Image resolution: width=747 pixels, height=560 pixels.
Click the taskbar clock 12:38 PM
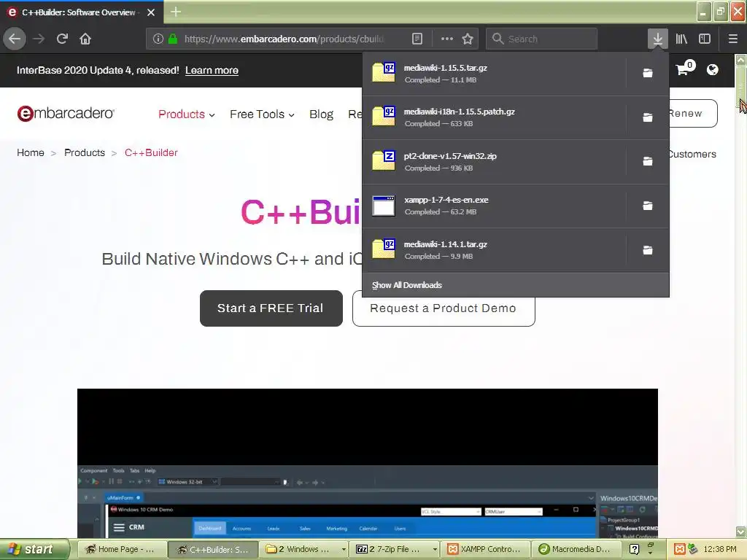[720, 549]
